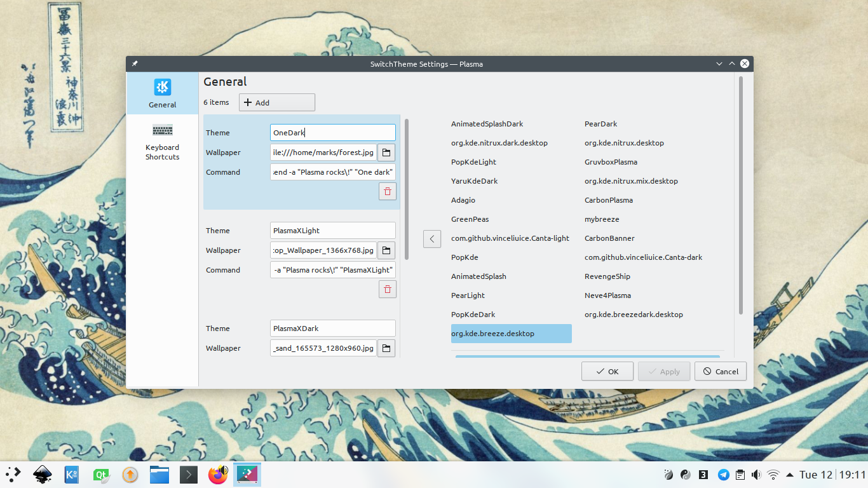Edit the PlasmaXLight theme name field

click(333, 231)
